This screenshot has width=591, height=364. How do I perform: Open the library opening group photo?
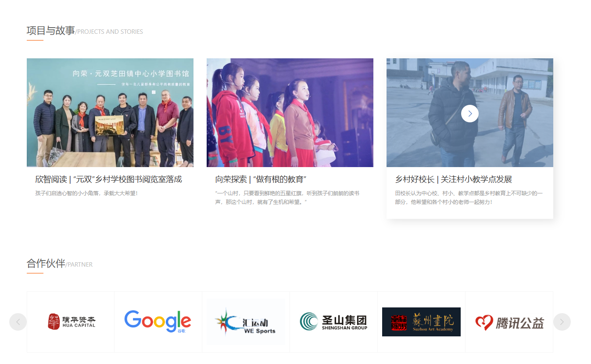pos(110,113)
